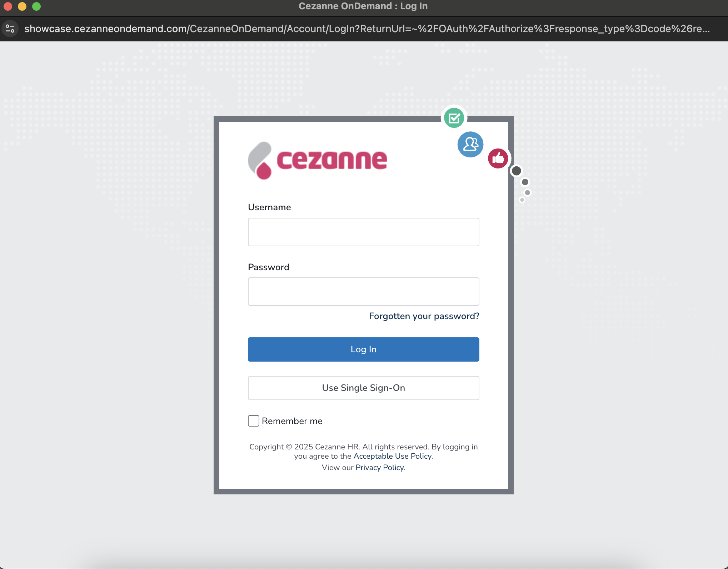Click the blue people group icon

click(x=470, y=144)
